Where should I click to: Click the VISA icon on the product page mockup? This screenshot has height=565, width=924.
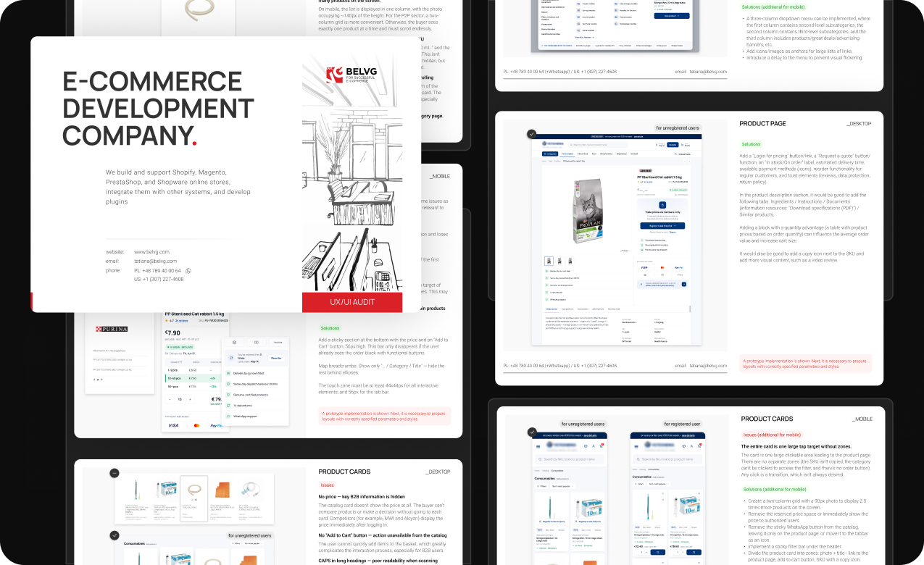click(x=644, y=268)
